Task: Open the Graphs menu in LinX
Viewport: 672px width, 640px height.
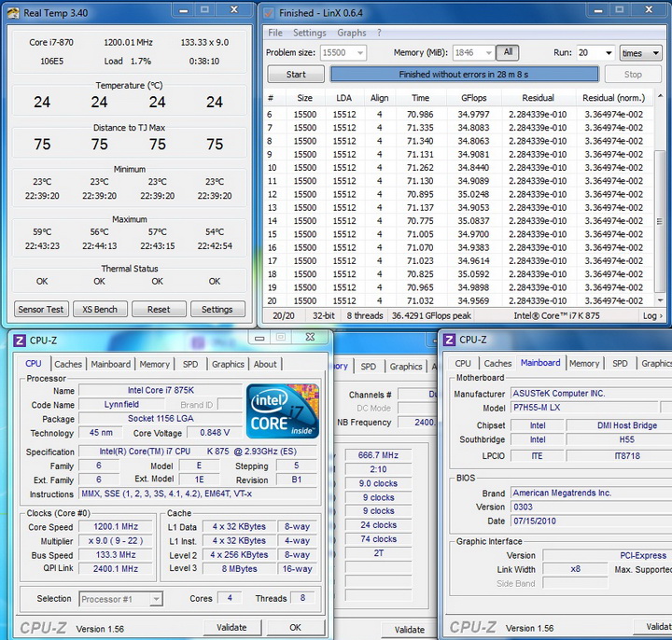Action: coord(352,33)
